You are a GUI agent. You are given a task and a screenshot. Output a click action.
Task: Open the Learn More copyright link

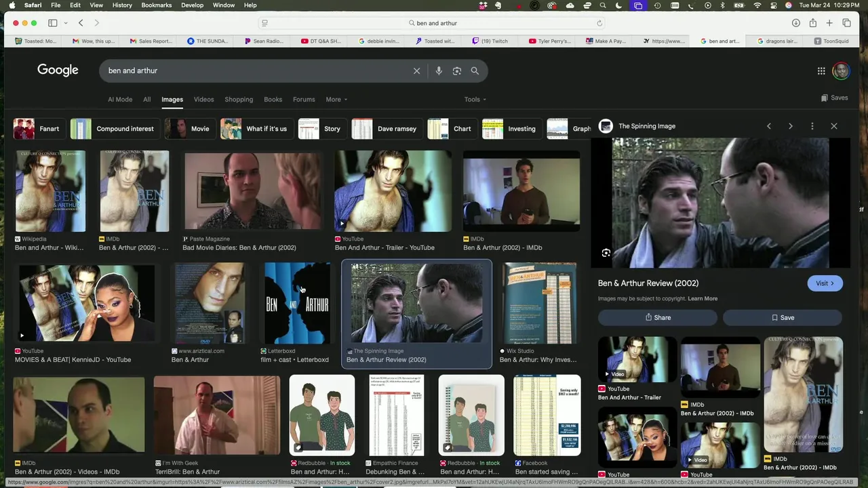point(703,298)
